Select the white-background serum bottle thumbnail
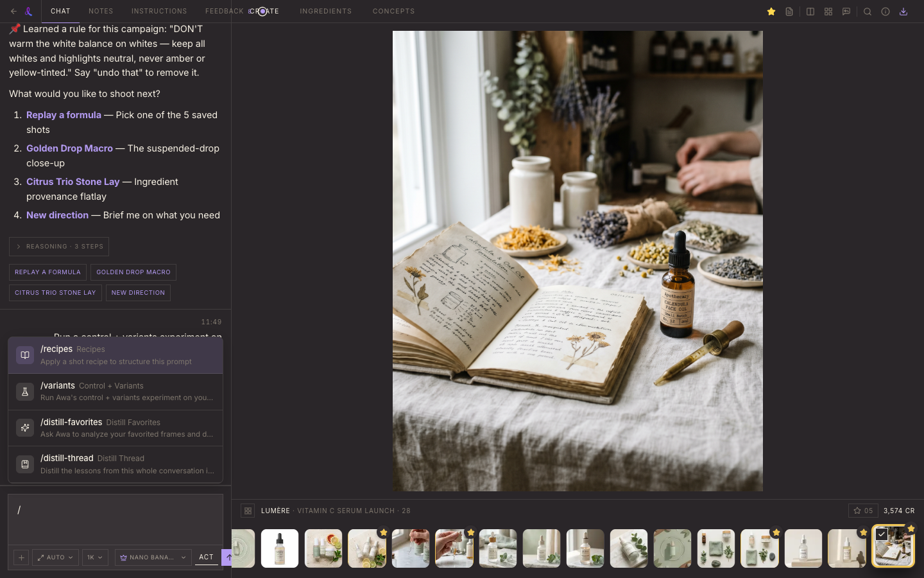 (280, 548)
